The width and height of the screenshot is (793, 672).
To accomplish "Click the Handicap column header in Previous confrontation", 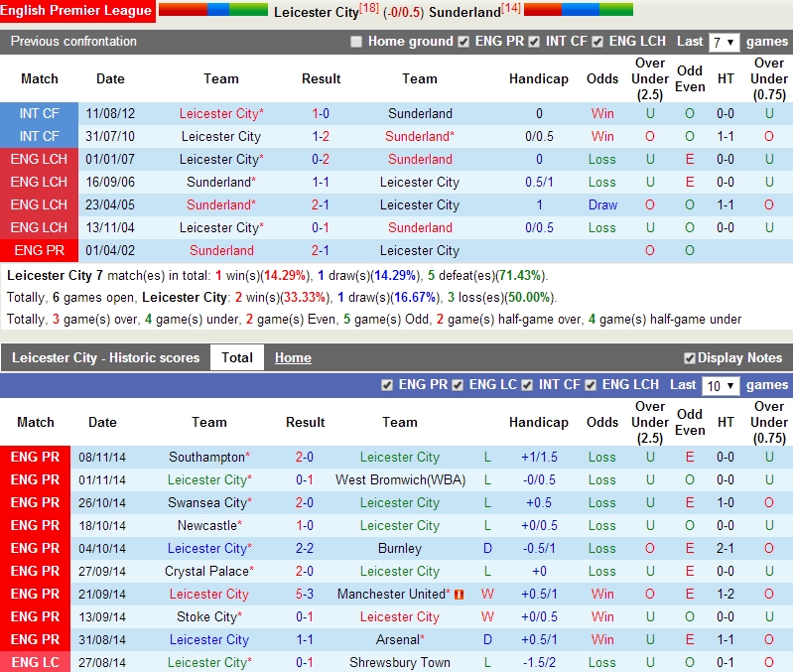I will (x=539, y=78).
